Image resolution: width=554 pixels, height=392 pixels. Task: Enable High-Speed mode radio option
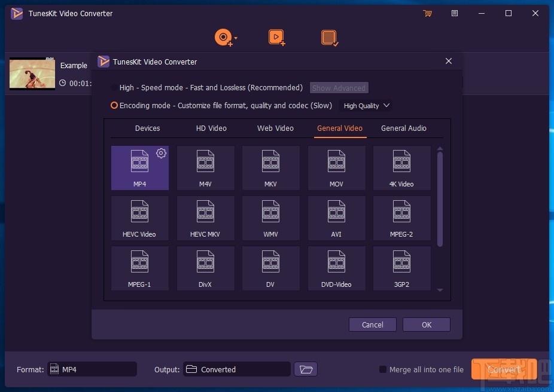click(114, 87)
